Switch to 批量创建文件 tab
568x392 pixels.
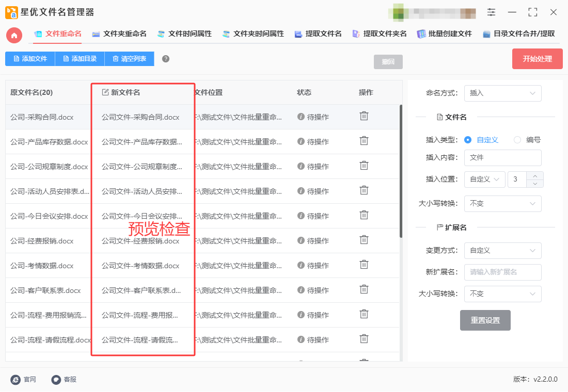(x=445, y=34)
